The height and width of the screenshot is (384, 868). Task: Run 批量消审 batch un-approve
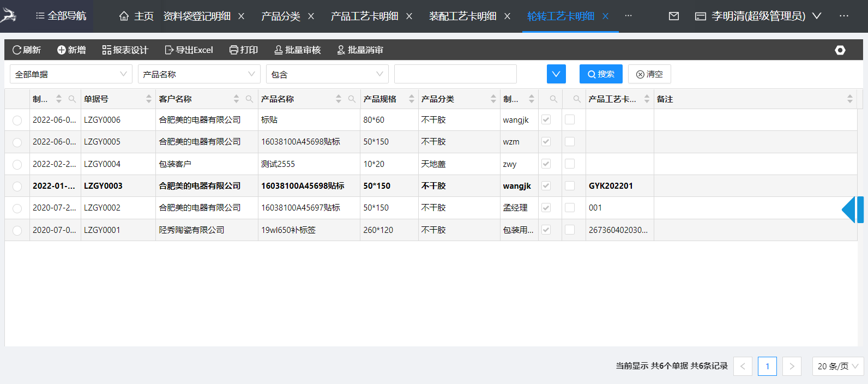(360, 50)
